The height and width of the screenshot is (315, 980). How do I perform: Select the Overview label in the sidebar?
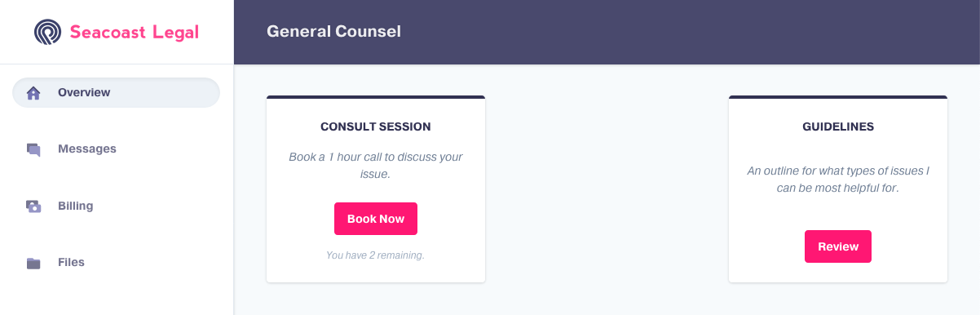click(x=84, y=92)
